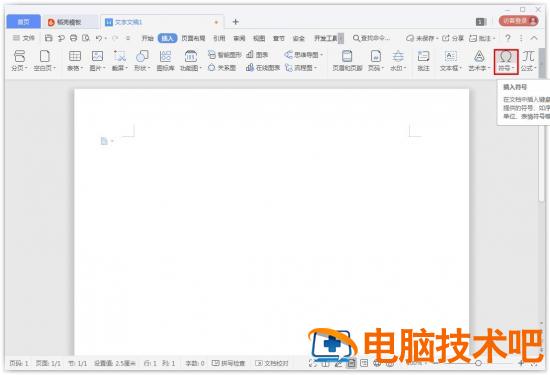Viewport: 550px width, 375px height.
Task: Switch to the 页面布局 ribbon tab
Action: pos(193,38)
